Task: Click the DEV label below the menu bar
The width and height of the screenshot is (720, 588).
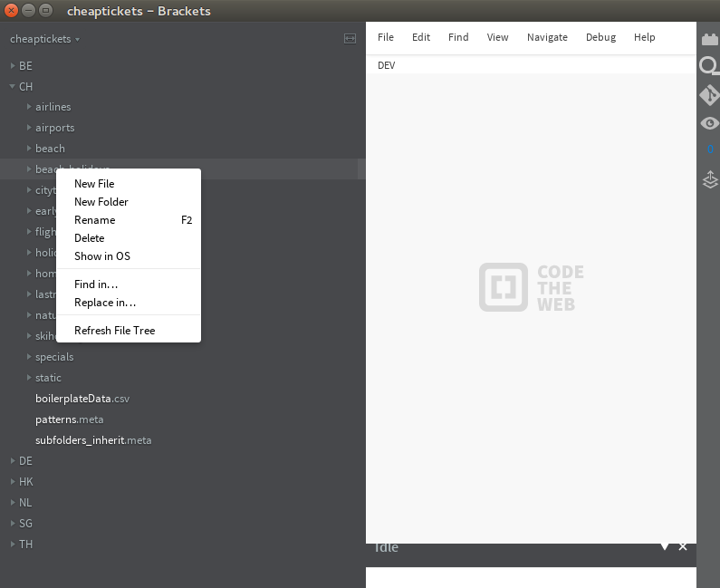Action: [386, 65]
